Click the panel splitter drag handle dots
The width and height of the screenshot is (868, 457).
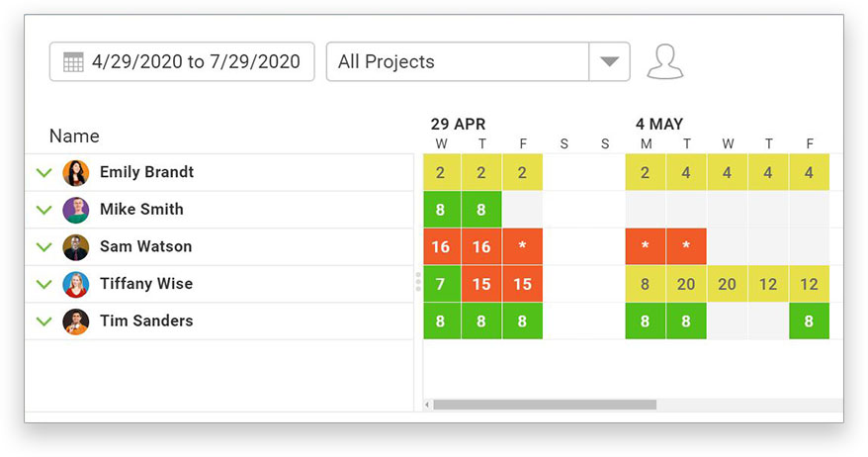pos(418,281)
